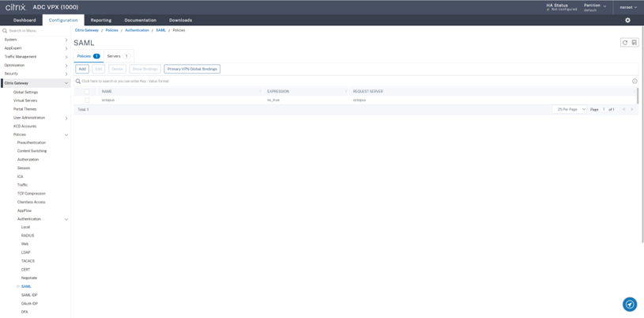The image size is (644, 318).
Task: Follow the Authentication breadcrumb link
Action: click(x=137, y=30)
